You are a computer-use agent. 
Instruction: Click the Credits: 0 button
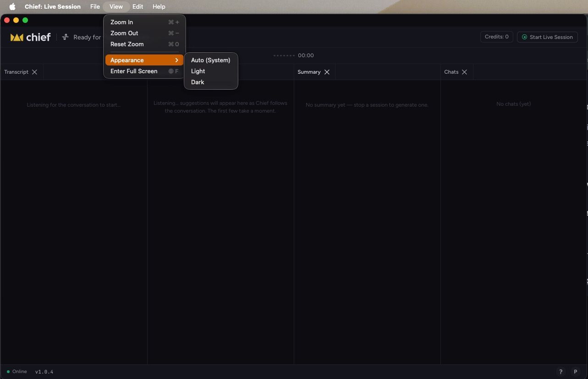coord(497,37)
